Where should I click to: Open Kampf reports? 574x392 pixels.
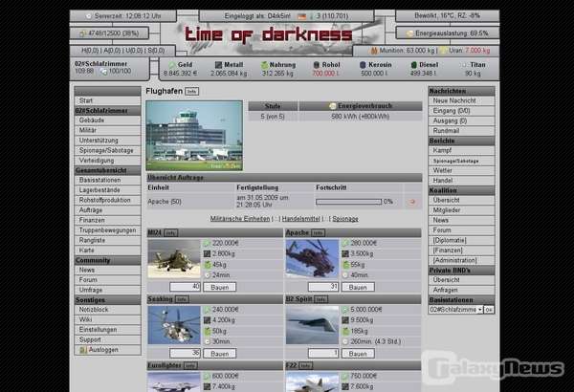(x=462, y=150)
